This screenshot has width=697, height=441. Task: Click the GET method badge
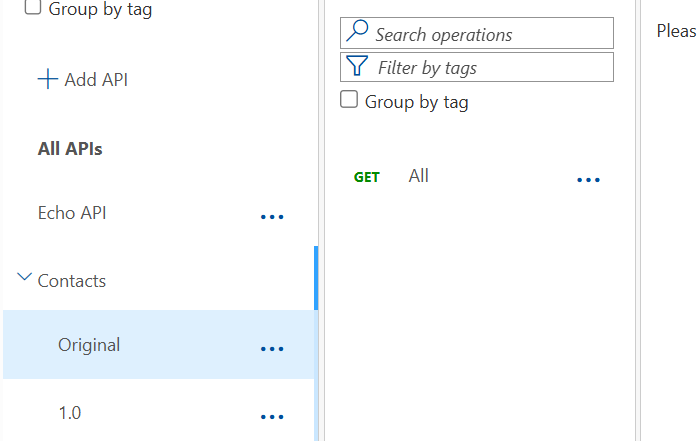point(367,177)
